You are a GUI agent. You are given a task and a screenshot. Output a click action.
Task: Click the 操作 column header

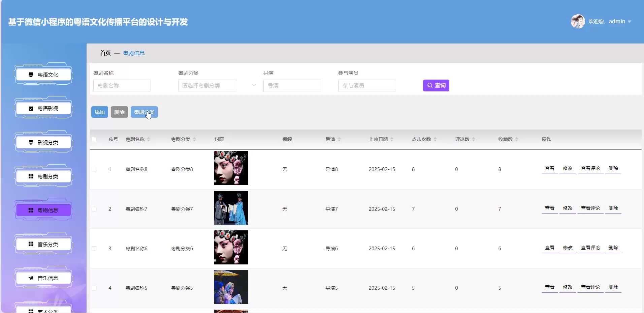pyautogui.click(x=546, y=139)
